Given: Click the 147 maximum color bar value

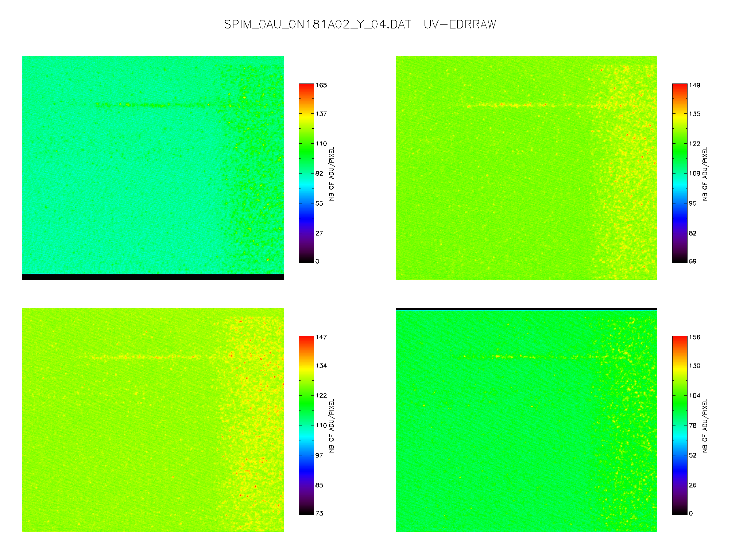Looking at the screenshot, I should [321, 337].
